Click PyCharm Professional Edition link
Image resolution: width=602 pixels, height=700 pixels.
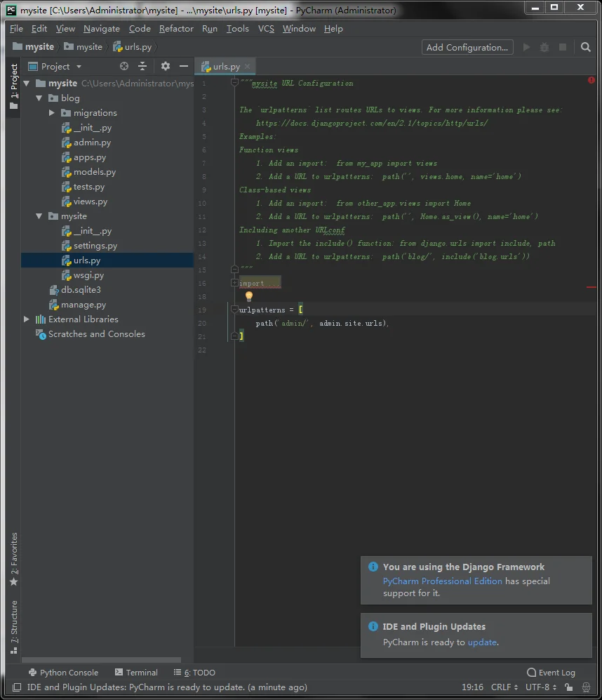(442, 581)
